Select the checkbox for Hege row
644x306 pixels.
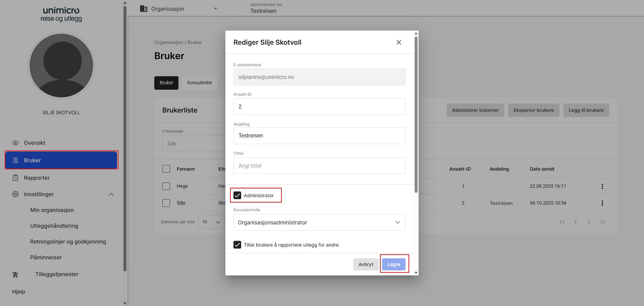(166, 186)
